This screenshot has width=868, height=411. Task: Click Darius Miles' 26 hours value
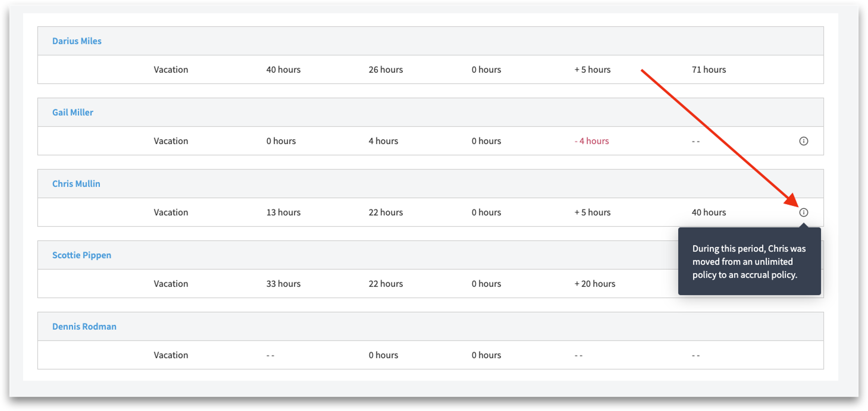386,69
